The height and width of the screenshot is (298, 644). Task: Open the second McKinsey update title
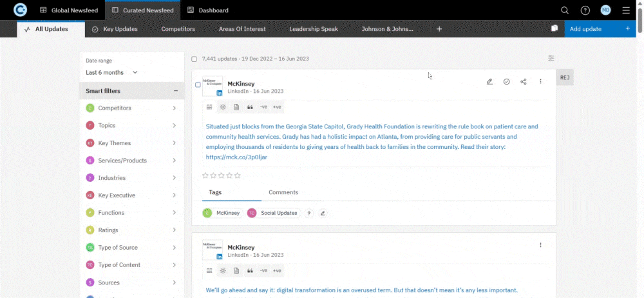click(241, 248)
